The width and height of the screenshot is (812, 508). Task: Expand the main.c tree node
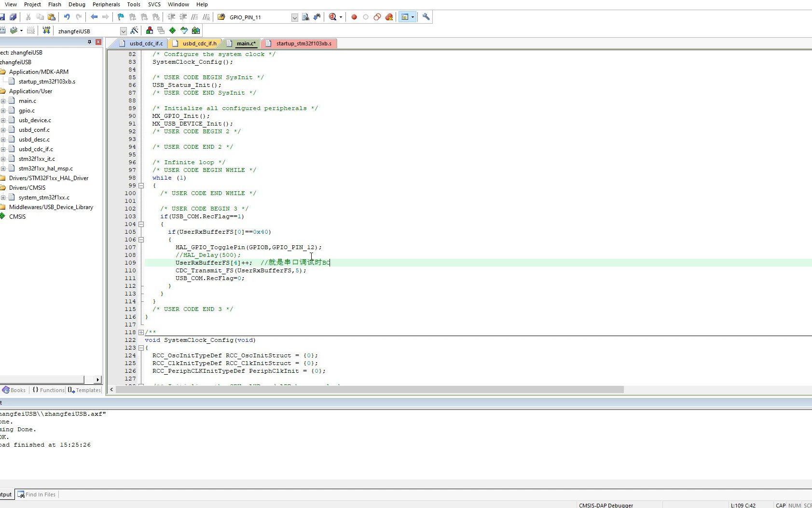(x=3, y=101)
